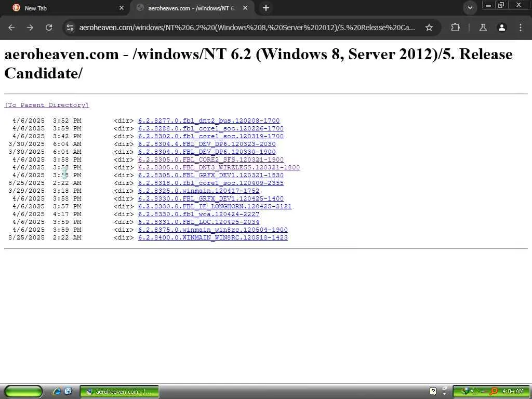Reload the aeroheaven page
532x399 pixels.
[49, 28]
